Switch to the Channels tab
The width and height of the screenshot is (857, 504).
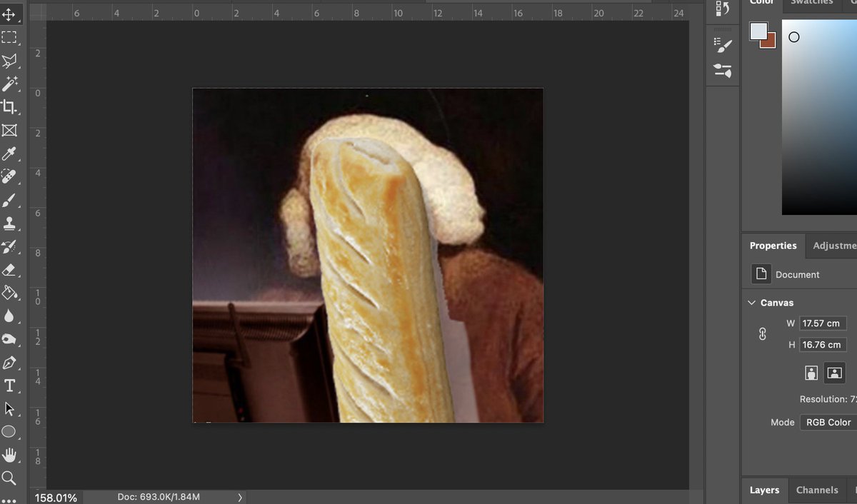coord(817,490)
